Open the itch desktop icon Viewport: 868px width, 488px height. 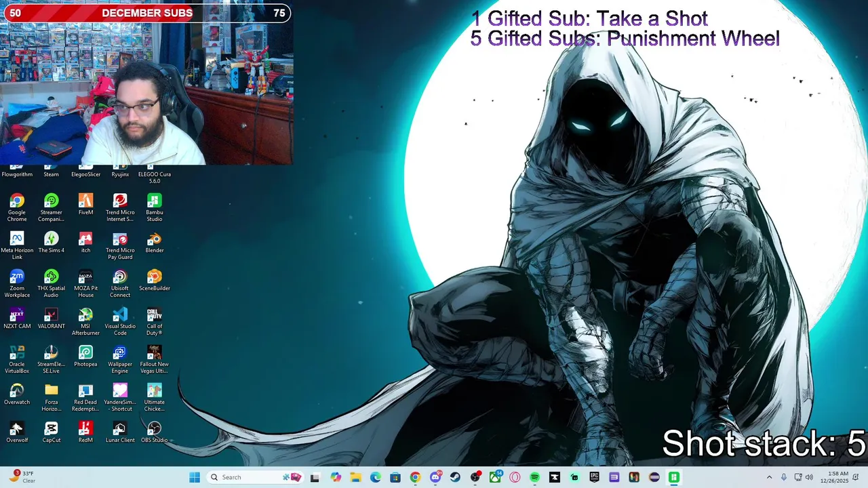[x=85, y=242]
